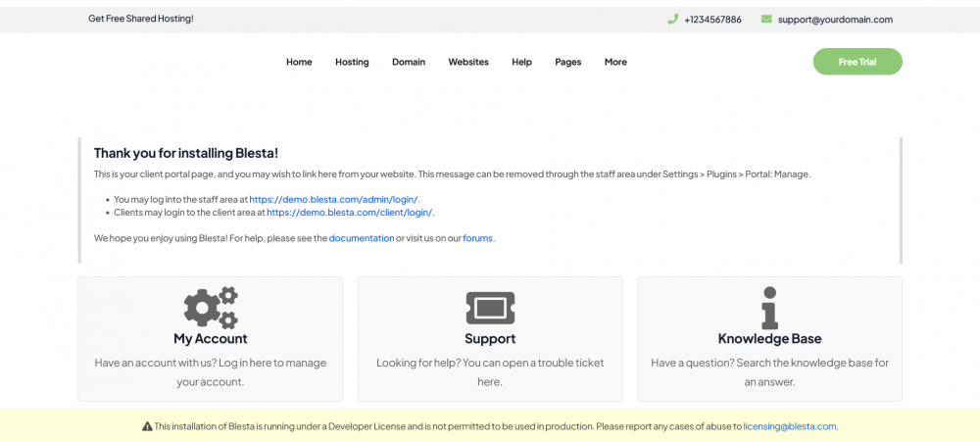Screen dimensions: 980x442
Task: Click the My Account gears icon
Action: tap(211, 308)
